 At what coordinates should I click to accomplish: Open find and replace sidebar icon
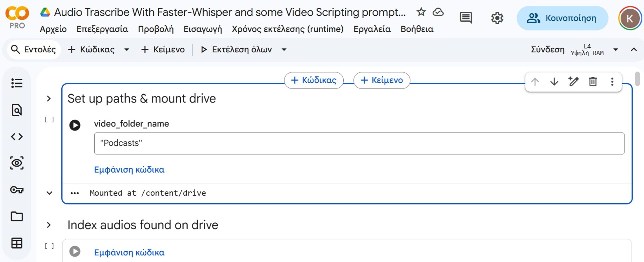pos(17,110)
